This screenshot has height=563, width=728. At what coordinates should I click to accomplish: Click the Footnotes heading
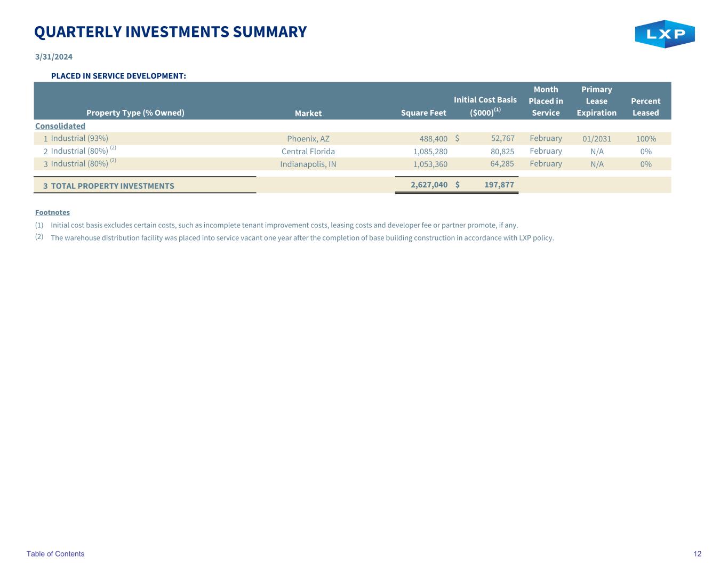click(52, 212)
